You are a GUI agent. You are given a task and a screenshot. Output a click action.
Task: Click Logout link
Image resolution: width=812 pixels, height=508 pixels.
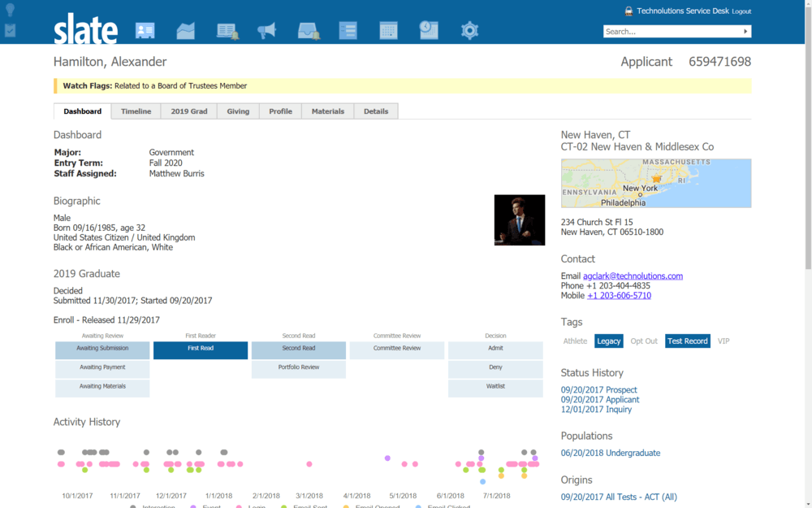[741, 11]
